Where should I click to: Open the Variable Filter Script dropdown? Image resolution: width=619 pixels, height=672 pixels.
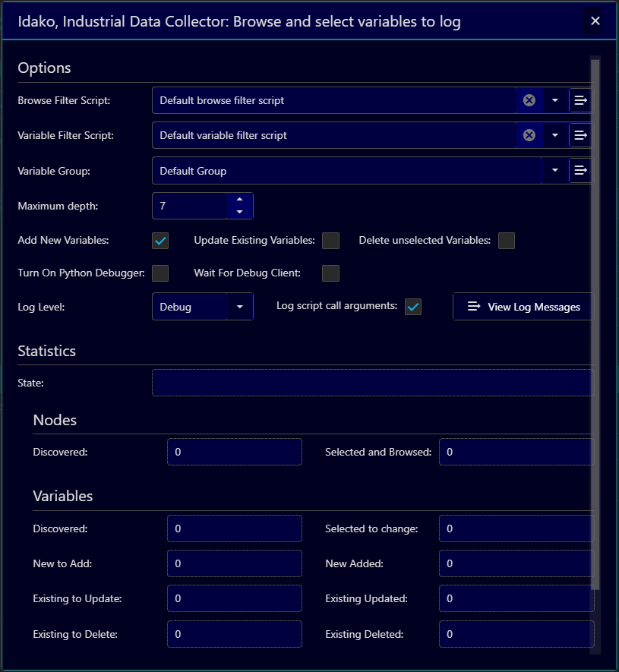pos(555,134)
